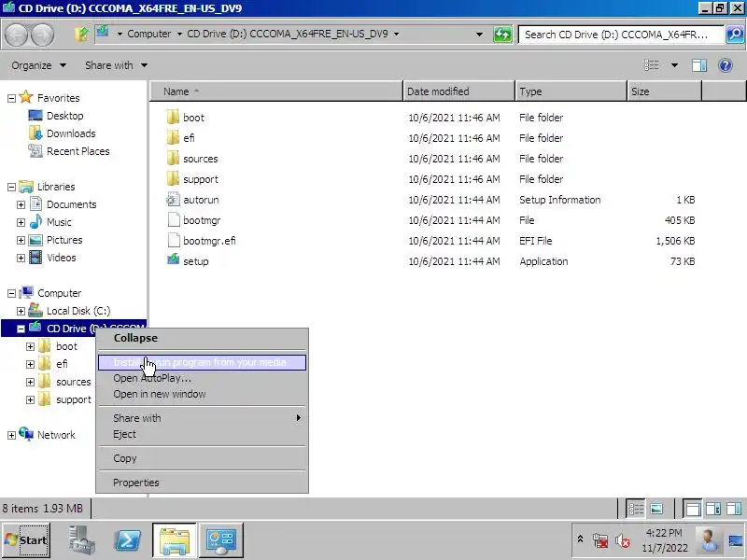Sort by the Date modified column header
Viewport: 747px width, 560px height.
tap(459, 91)
